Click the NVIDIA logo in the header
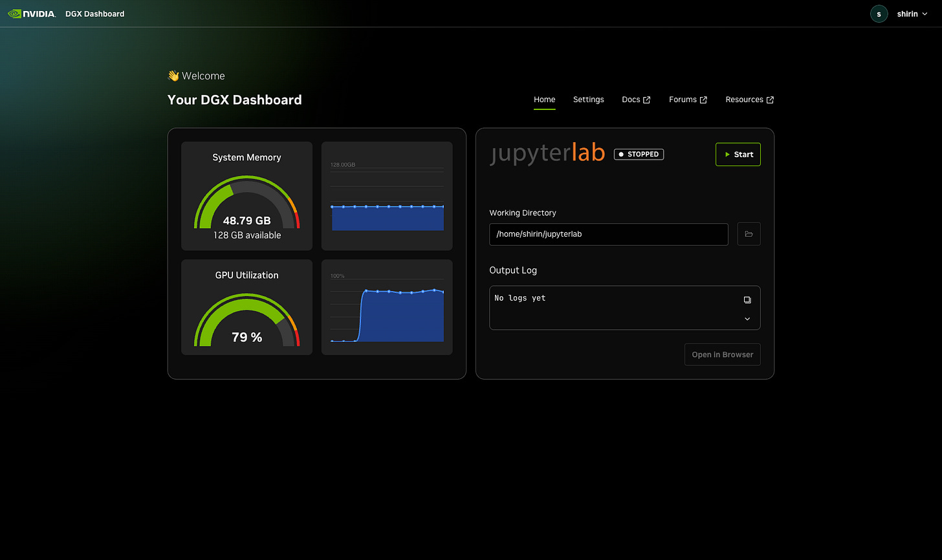 (x=32, y=14)
